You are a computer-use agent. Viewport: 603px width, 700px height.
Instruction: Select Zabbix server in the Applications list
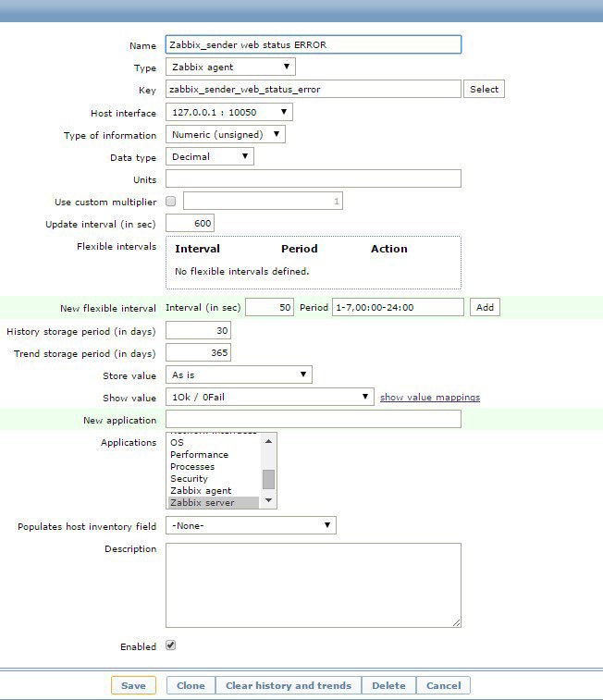tap(214, 503)
